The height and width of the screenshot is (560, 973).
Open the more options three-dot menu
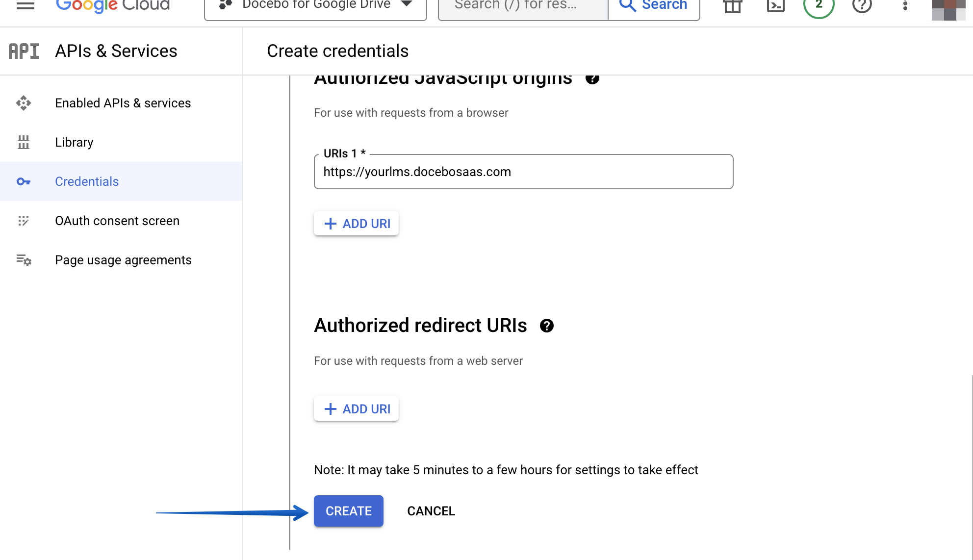coord(904,6)
